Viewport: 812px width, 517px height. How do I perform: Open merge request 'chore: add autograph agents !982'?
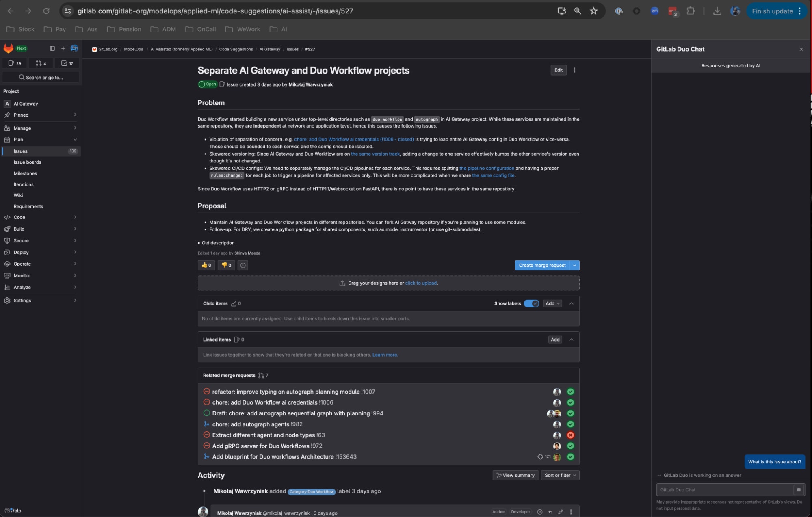click(x=257, y=424)
